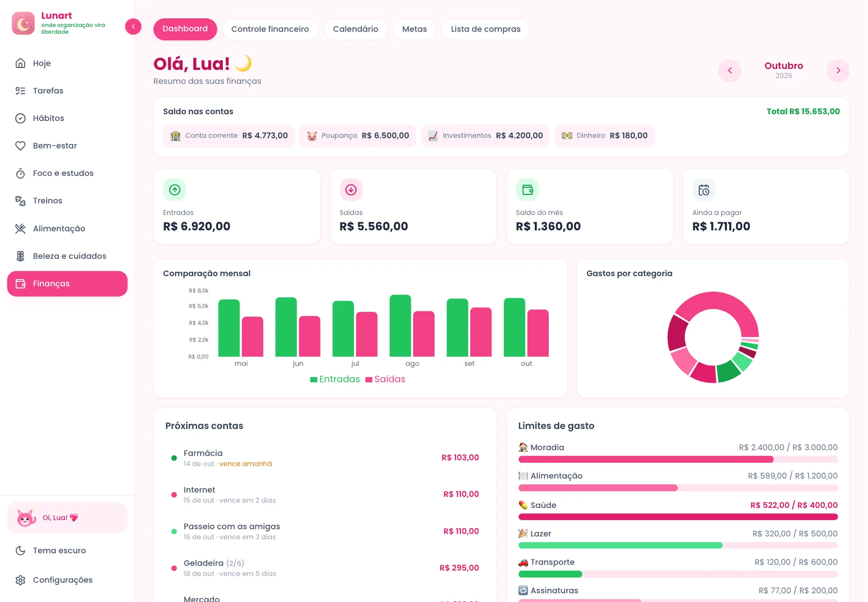The height and width of the screenshot is (602, 868).
Task: Click the Lunart moon logo icon
Action: click(x=23, y=23)
